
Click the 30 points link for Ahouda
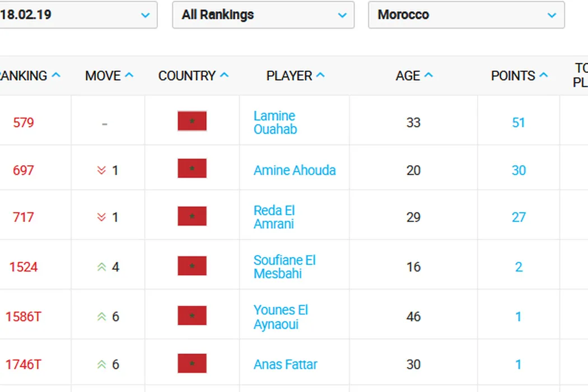pyautogui.click(x=519, y=170)
